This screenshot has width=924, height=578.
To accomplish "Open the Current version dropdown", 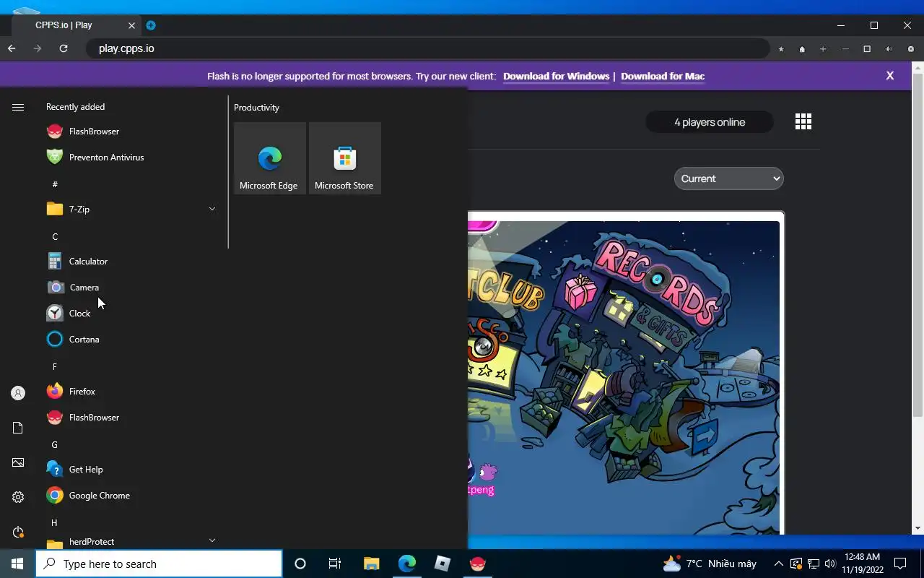I will [x=729, y=178].
